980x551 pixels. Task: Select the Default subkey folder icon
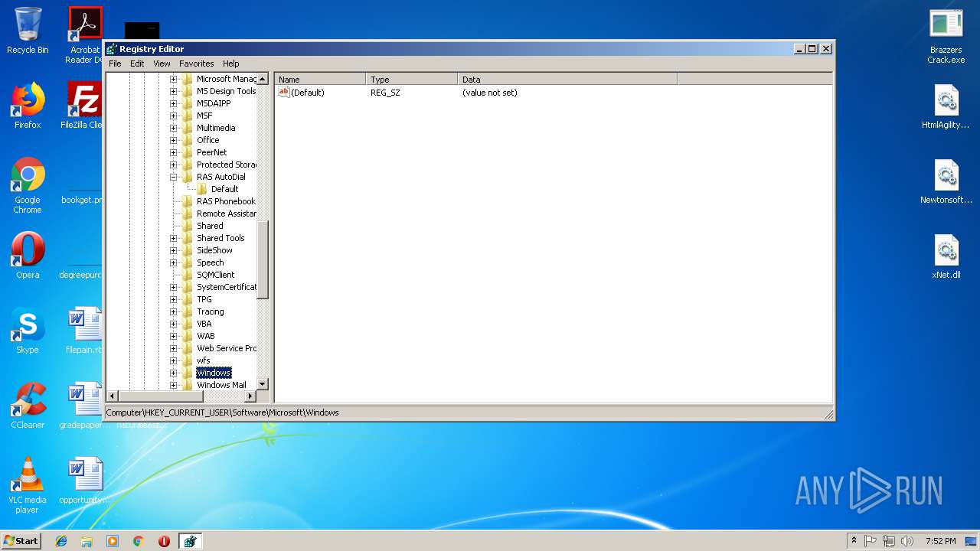(x=202, y=189)
